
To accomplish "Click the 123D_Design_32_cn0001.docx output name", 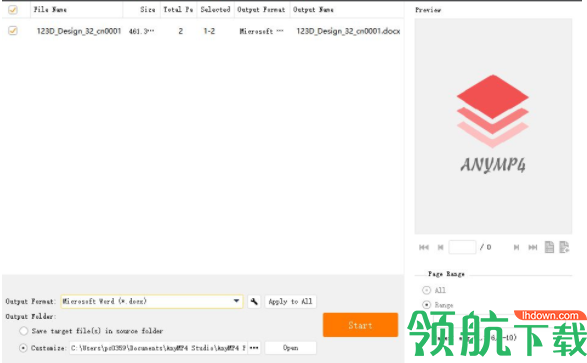I will [348, 31].
